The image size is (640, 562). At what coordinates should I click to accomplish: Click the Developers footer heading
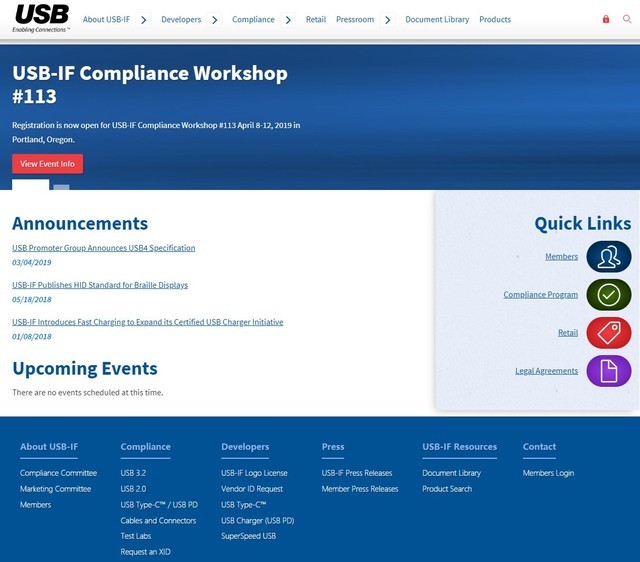tap(245, 446)
